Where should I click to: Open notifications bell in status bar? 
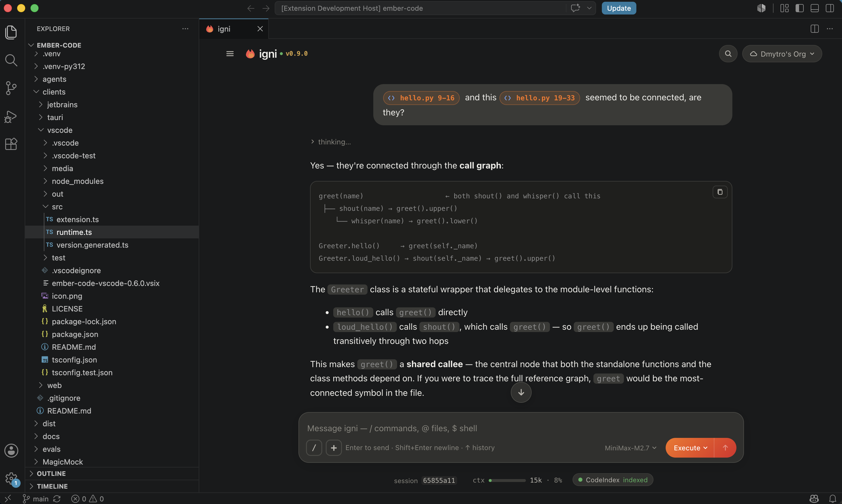(x=832, y=498)
